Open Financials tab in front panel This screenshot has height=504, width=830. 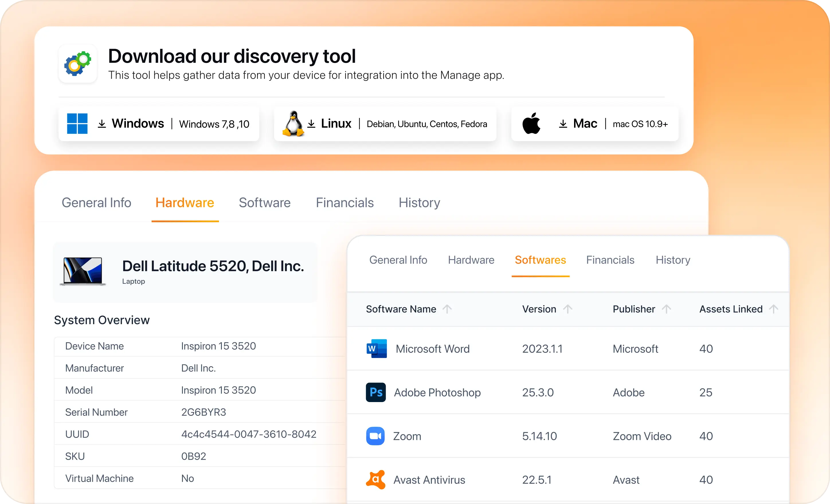[610, 260]
